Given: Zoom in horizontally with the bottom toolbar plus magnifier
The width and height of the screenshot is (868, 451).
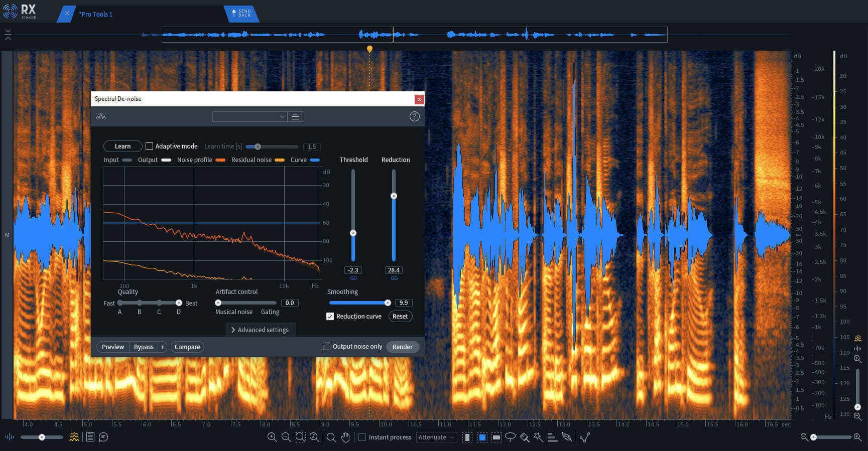Looking at the screenshot, I should pos(272,437).
